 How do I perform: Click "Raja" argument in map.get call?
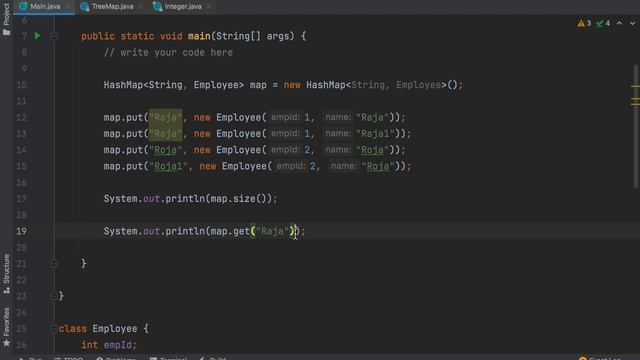tap(272, 231)
